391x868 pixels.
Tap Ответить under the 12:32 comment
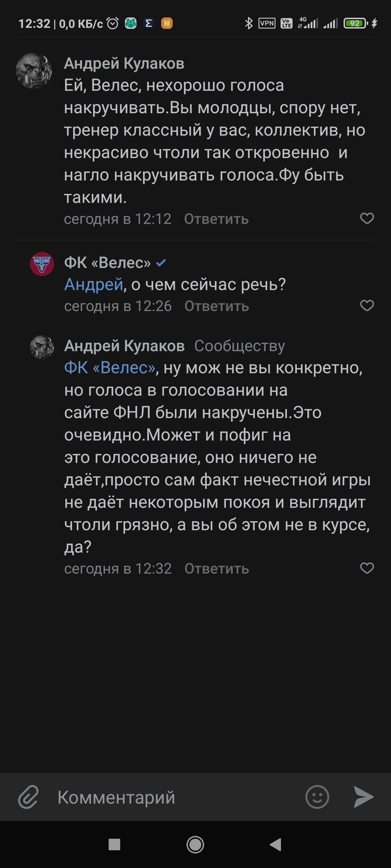coord(216,569)
